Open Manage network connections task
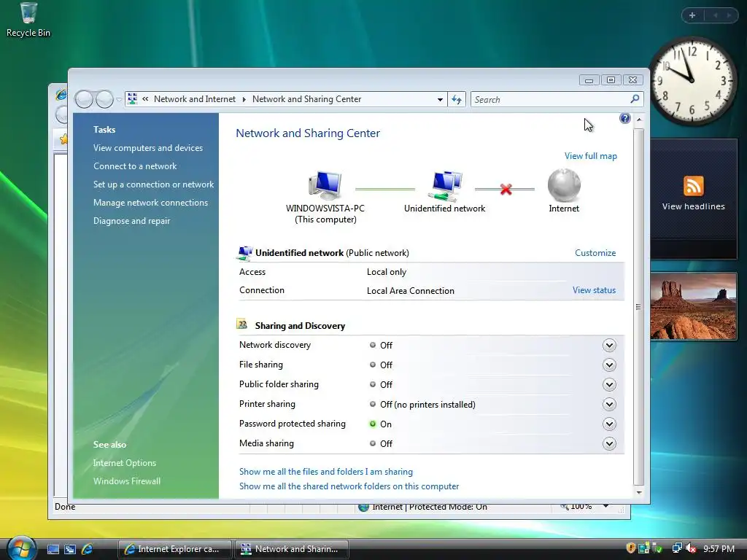 point(150,203)
